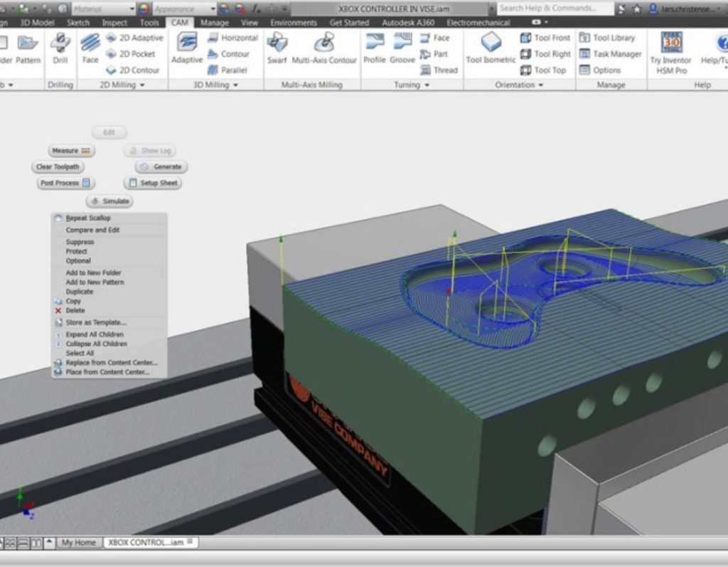
Task: Select the Swarf multi-axis tool
Action: click(277, 48)
